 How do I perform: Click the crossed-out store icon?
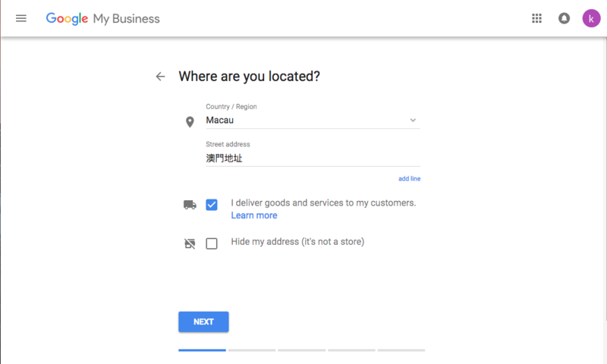click(190, 243)
